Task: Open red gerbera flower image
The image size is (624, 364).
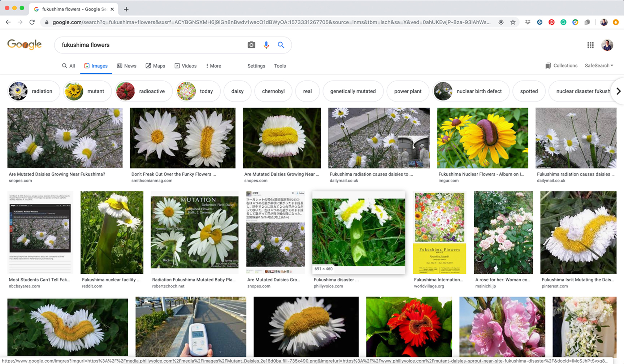Action: click(x=409, y=327)
